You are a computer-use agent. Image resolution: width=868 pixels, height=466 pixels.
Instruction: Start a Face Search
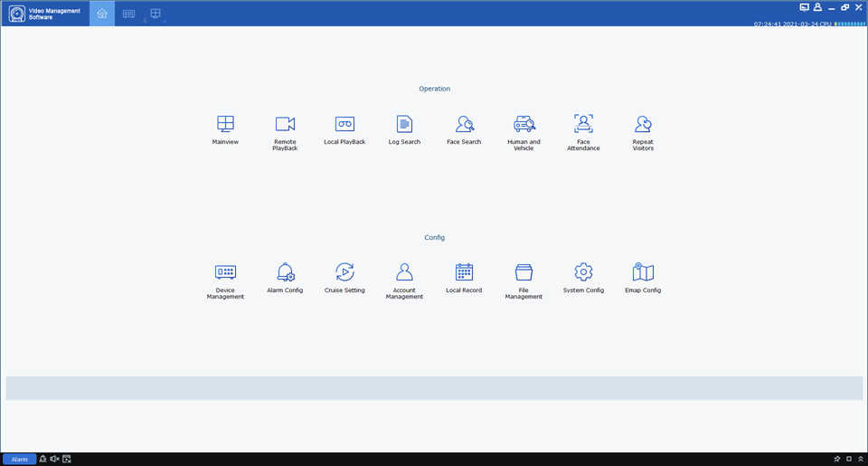click(464, 124)
